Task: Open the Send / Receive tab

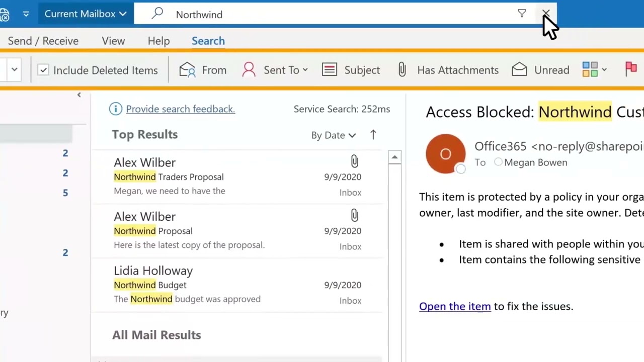Action: (43, 41)
